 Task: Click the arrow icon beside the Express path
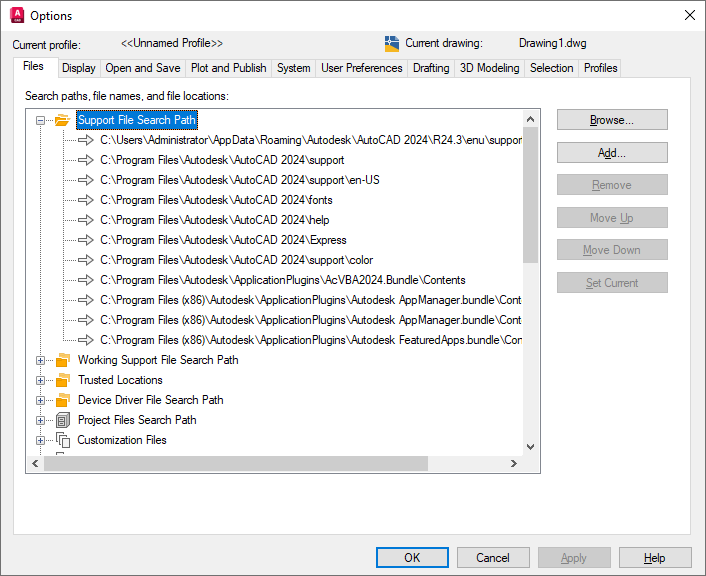click(x=86, y=240)
